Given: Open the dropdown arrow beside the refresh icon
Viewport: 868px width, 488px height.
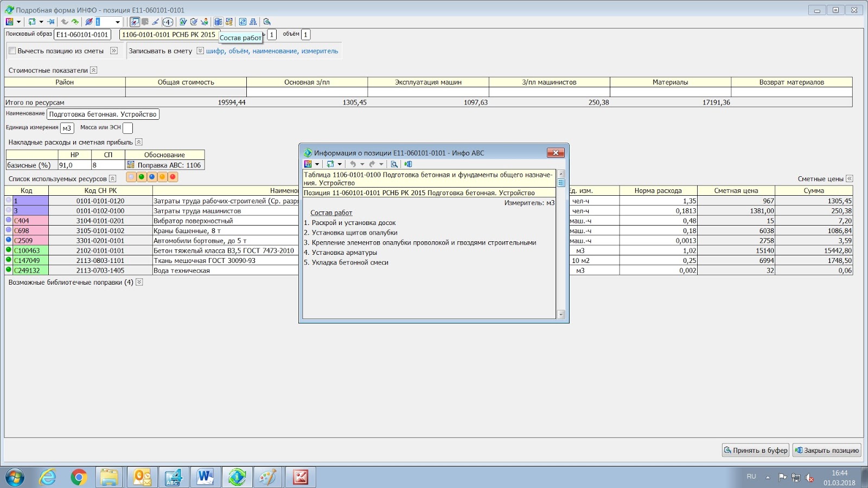Looking at the screenshot, I should [x=41, y=22].
